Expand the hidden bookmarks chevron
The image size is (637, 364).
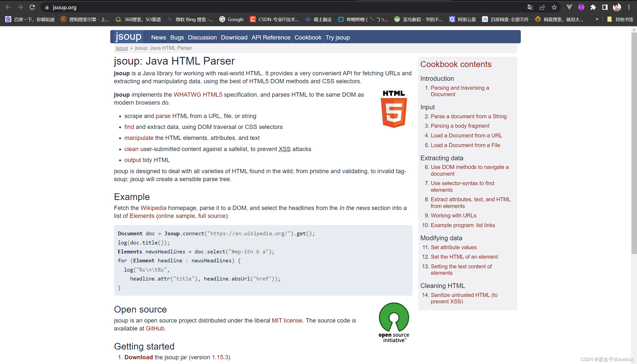pyautogui.click(x=597, y=19)
